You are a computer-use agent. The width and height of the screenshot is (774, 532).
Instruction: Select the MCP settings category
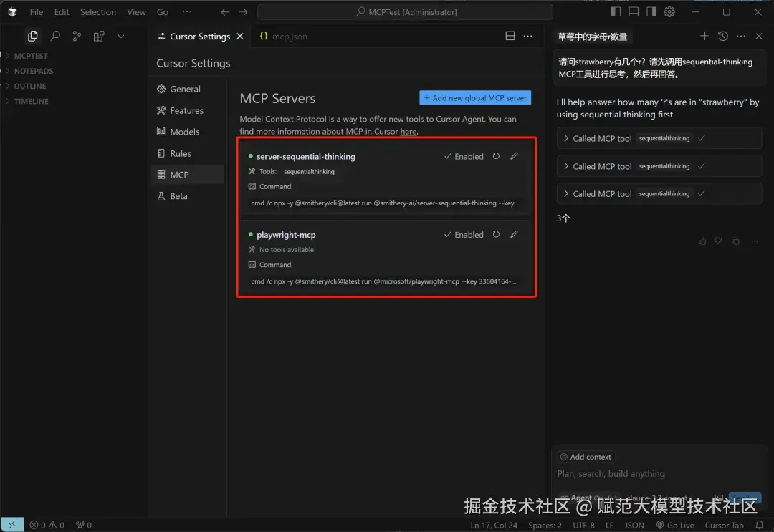click(x=188, y=175)
